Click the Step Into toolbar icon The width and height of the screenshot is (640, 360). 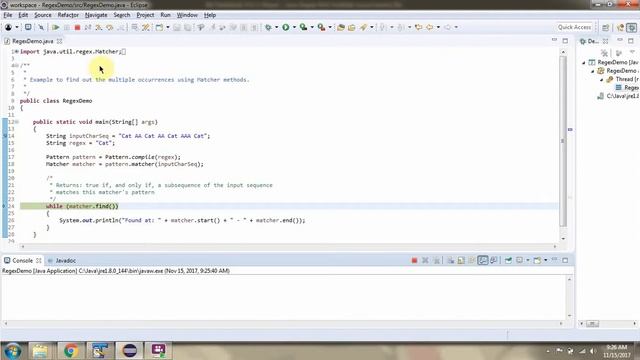[99, 27]
